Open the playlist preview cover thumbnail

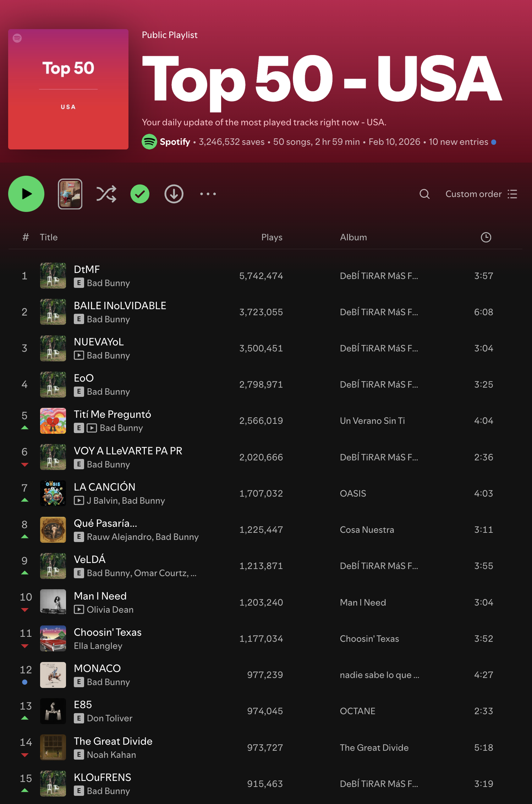point(70,194)
